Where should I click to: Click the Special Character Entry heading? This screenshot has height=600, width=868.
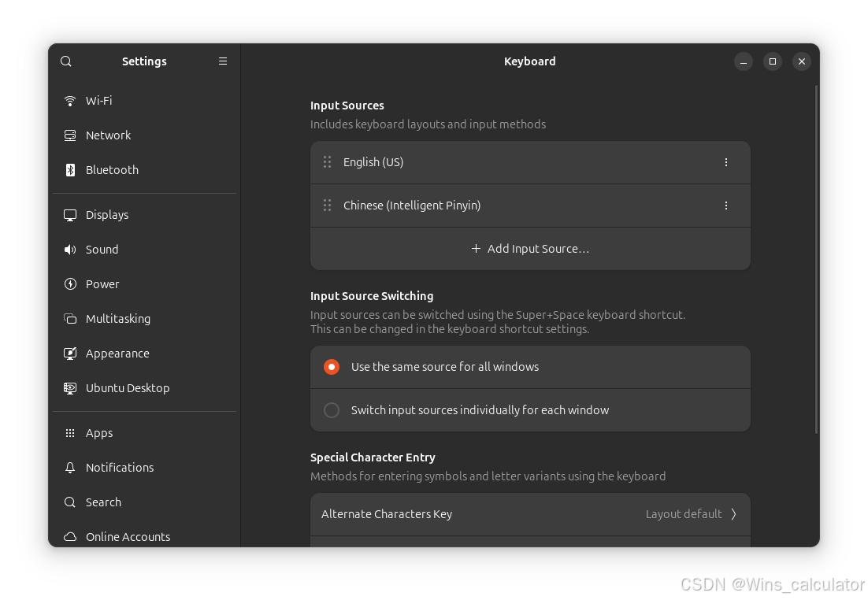[373, 457]
